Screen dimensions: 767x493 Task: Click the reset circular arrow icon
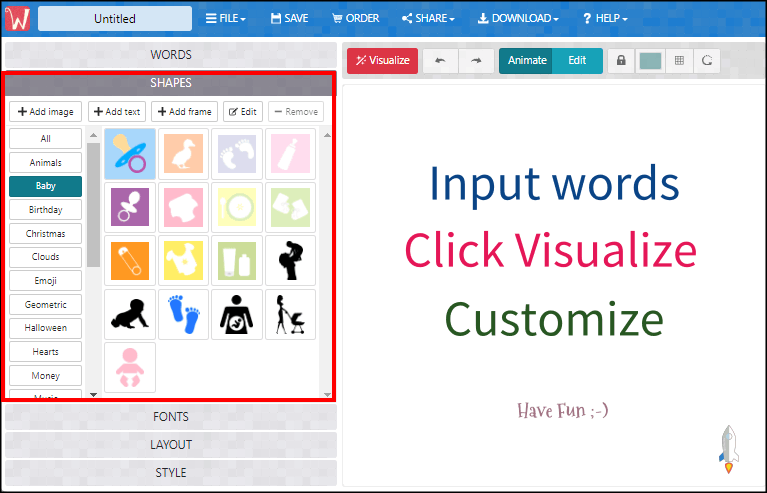(x=707, y=61)
